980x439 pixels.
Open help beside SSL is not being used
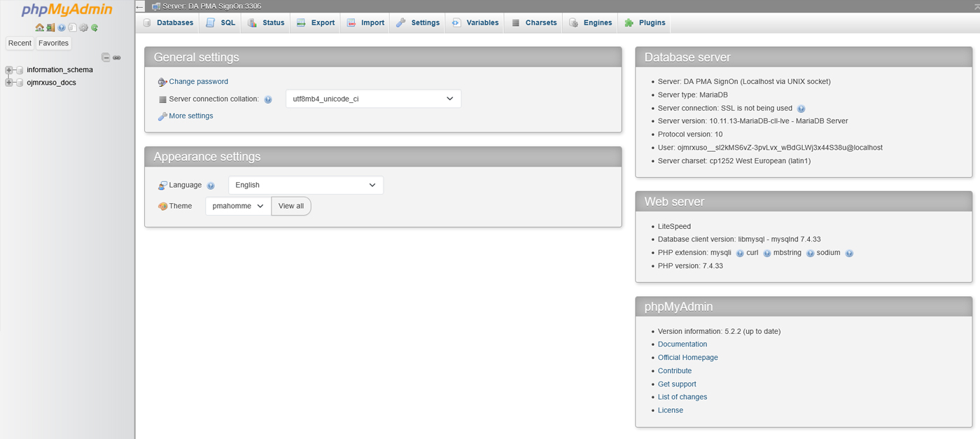pyautogui.click(x=800, y=109)
